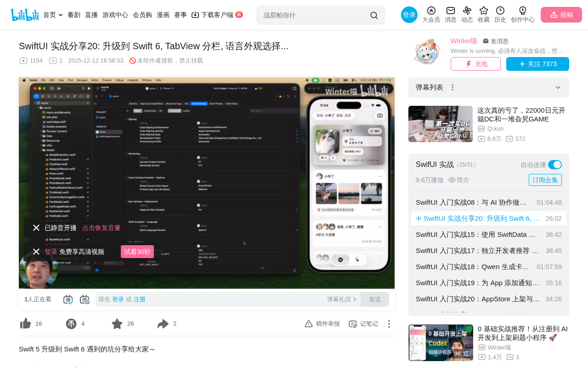
Task: Open 弹幕列表 options dots
Action: tap(452, 87)
